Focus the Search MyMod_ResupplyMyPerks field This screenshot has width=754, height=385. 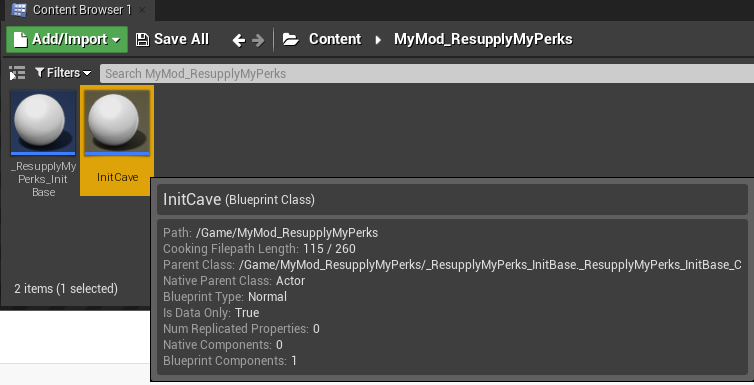[x=427, y=74]
